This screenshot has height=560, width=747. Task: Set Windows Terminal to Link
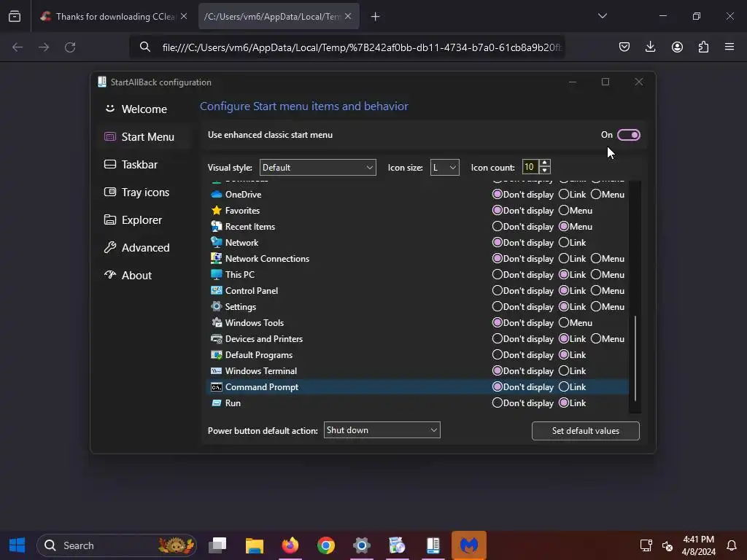(x=564, y=371)
